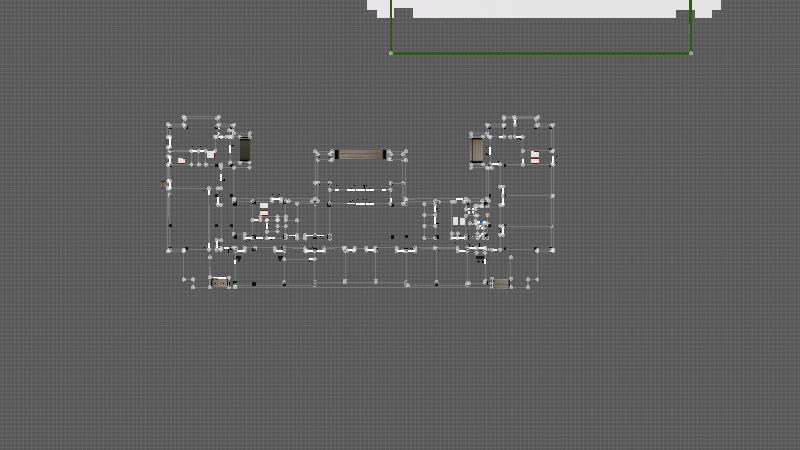
Task: Select the white and red stacked item in the left-center room
Action: coord(264,209)
